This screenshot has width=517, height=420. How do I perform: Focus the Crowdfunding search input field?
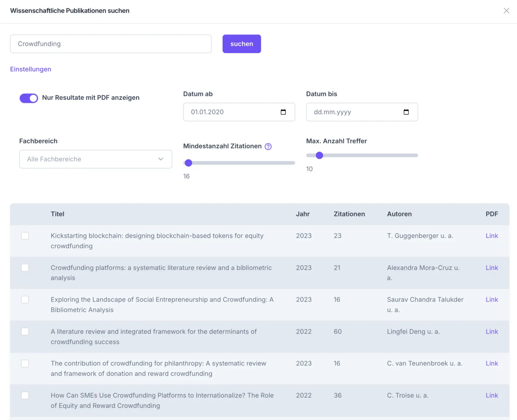[x=111, y=44]
